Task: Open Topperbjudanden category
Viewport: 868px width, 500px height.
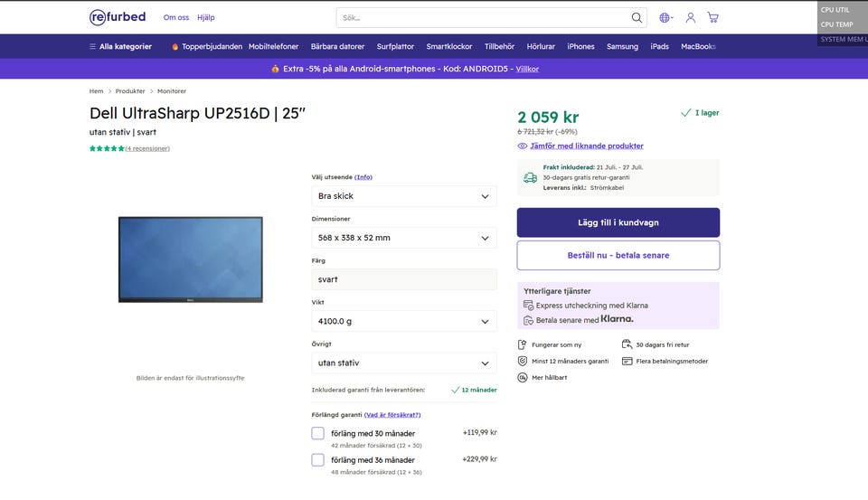Action: point(212,46)
